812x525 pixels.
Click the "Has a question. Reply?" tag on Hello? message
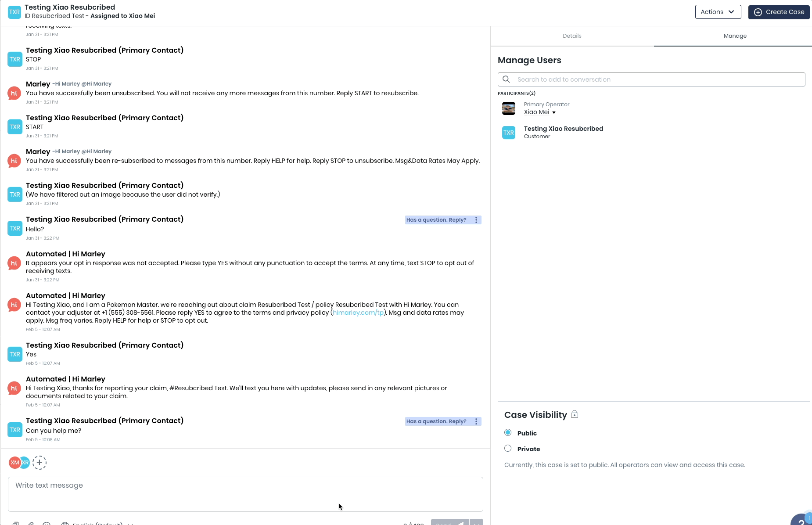(x=436, y=220)
